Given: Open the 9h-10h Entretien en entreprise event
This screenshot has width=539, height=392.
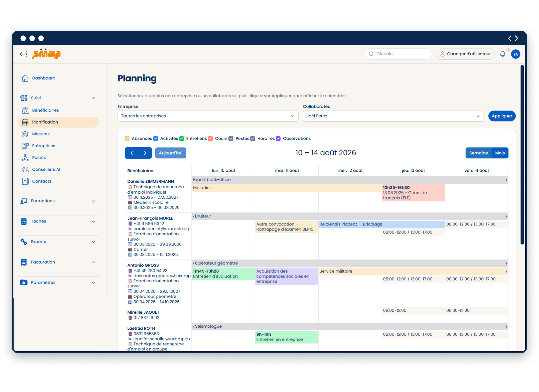Looking at the screenshot, I should [x=287, y=337].
